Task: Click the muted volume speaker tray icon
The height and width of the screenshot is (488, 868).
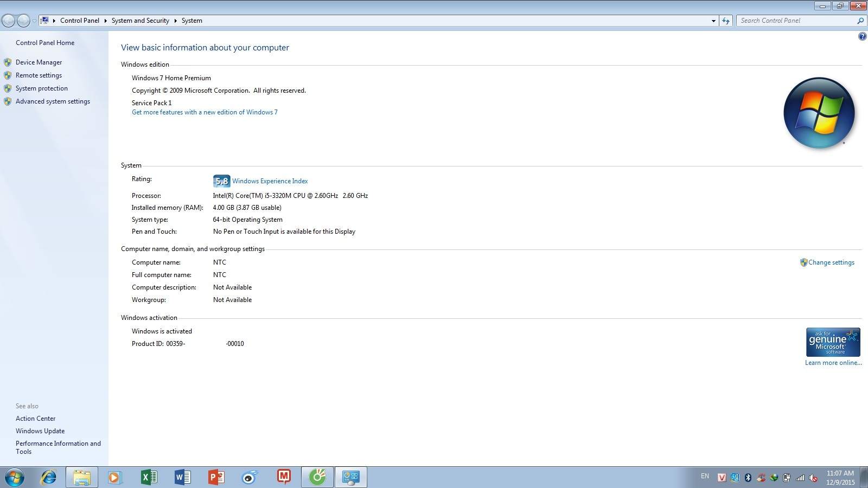Action: (813, 478)
